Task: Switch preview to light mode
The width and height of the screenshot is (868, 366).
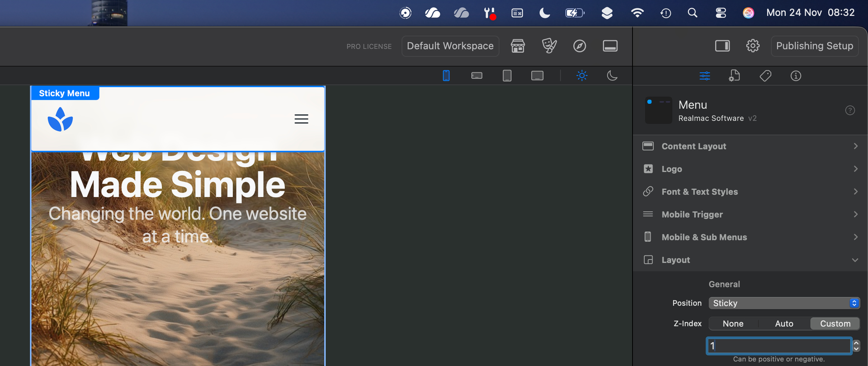Action: pos(582,75)
